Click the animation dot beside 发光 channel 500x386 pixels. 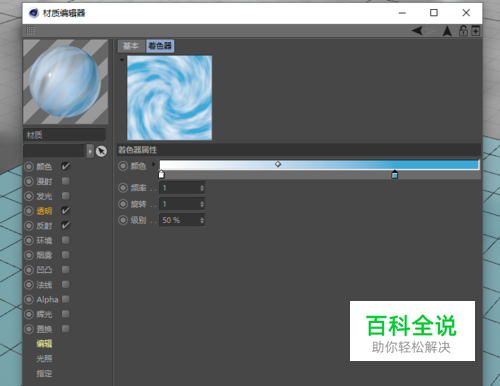coord(29,196)
